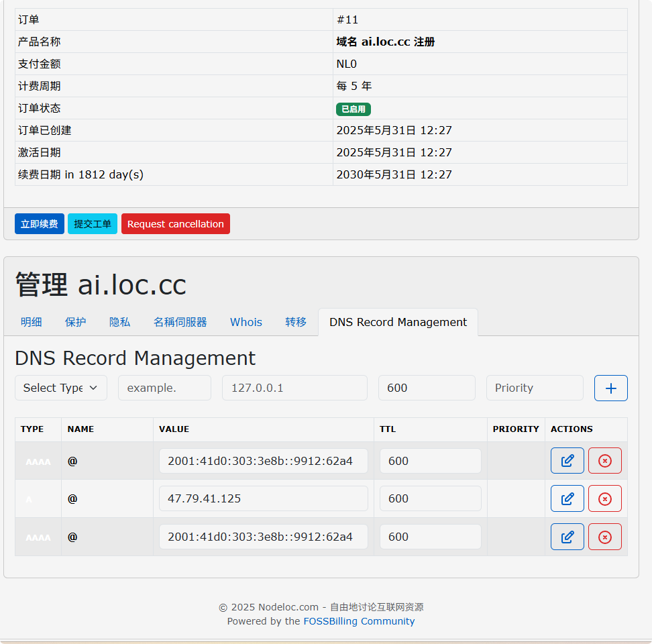The width and height of the screenshot is (652, 644).
Task: Select the DNS Record Management tab
Action: coord(398,322)
